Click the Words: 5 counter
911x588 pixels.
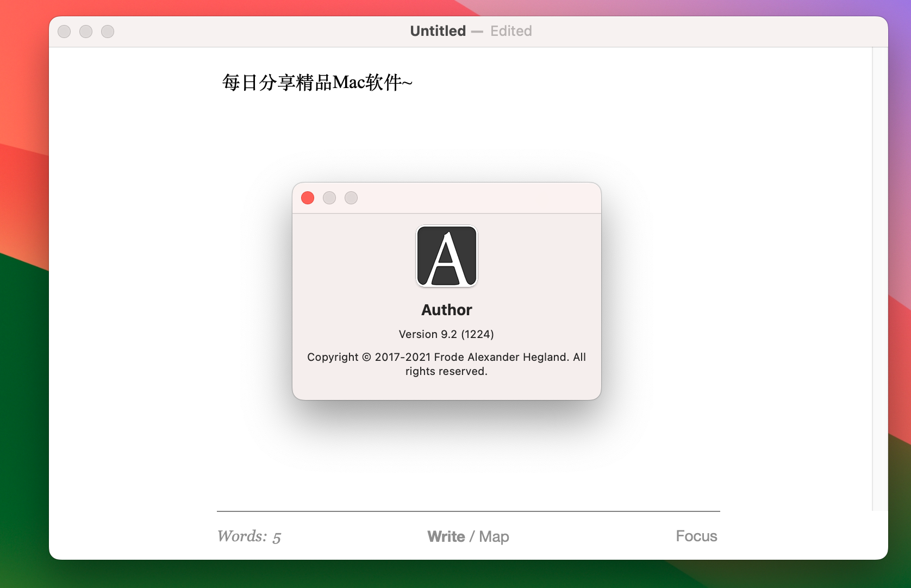[x=249, y=536]
